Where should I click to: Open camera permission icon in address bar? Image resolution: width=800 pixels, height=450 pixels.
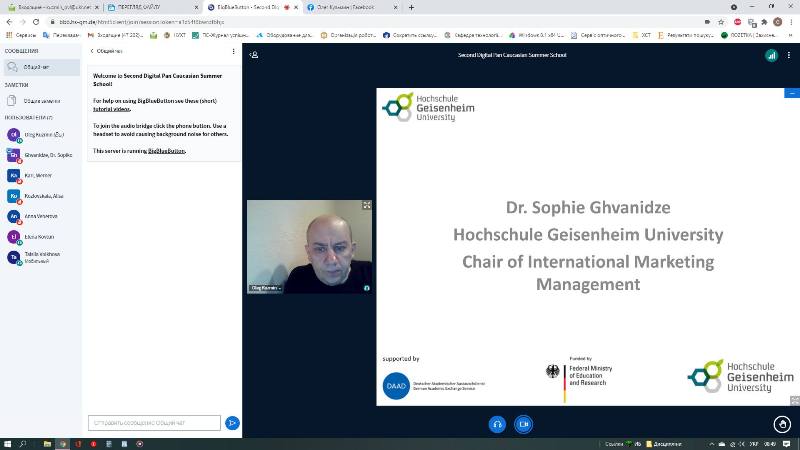[x=707, y=22]
